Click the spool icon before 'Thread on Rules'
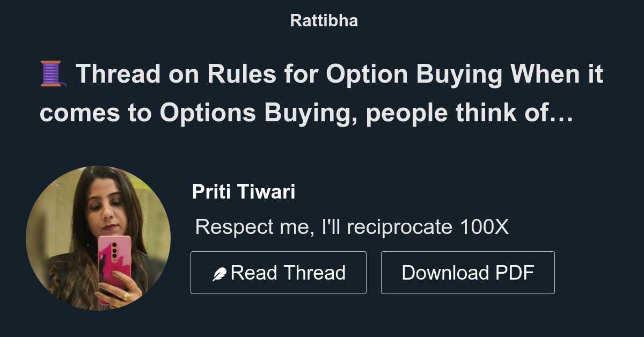 [53, 74]
